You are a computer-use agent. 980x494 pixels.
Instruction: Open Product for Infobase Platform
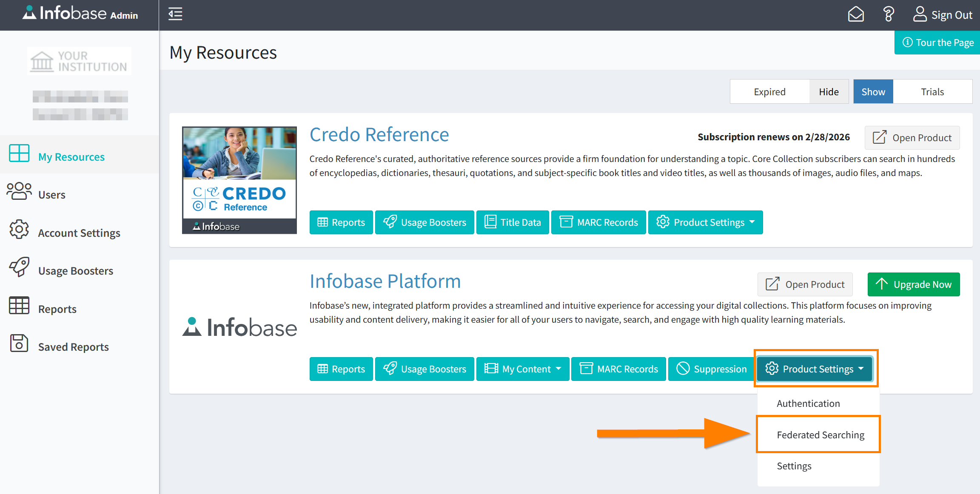[805, 284]
